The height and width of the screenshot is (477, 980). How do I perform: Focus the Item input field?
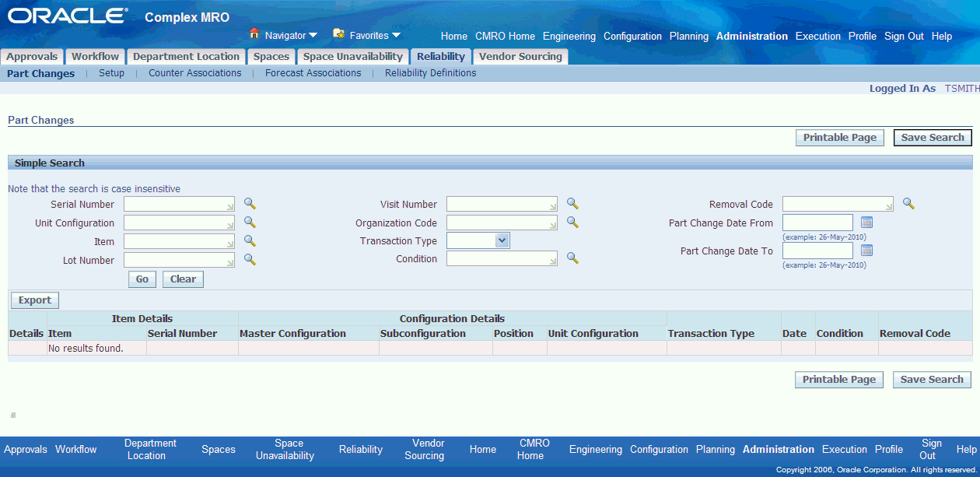click(179, 241)
